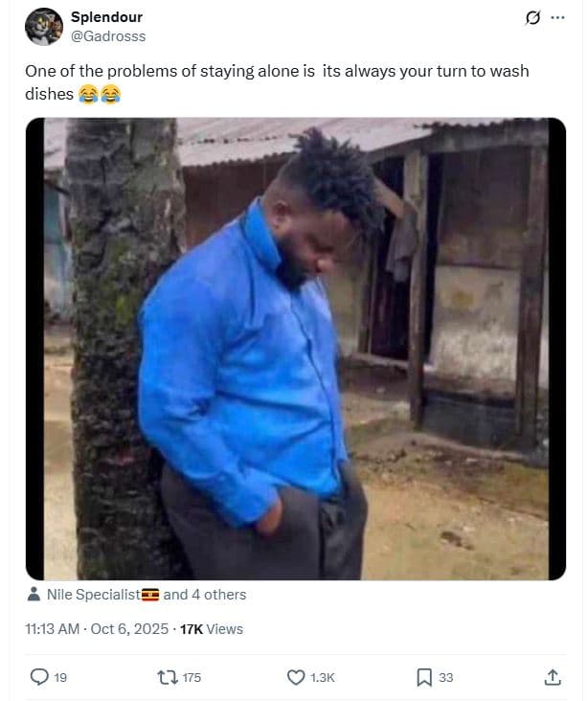588x701 pixels.
Task: Open the three-dot more options menu
Action: [557, 18]
